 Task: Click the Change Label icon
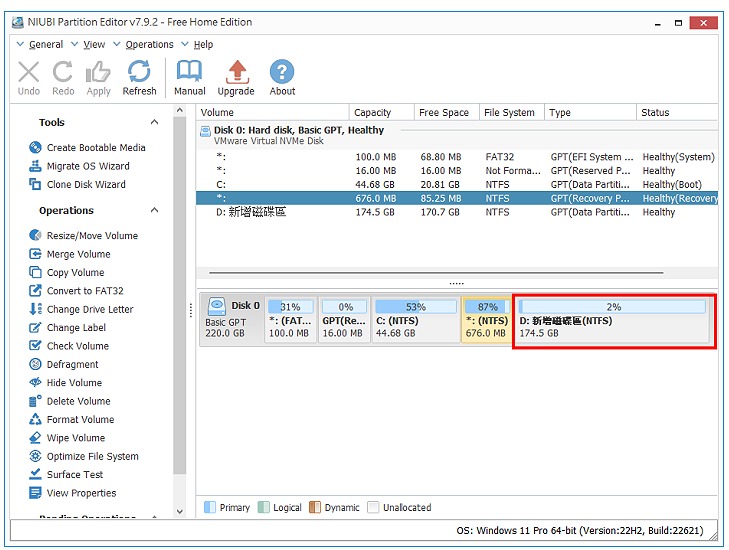pos(35,327)
